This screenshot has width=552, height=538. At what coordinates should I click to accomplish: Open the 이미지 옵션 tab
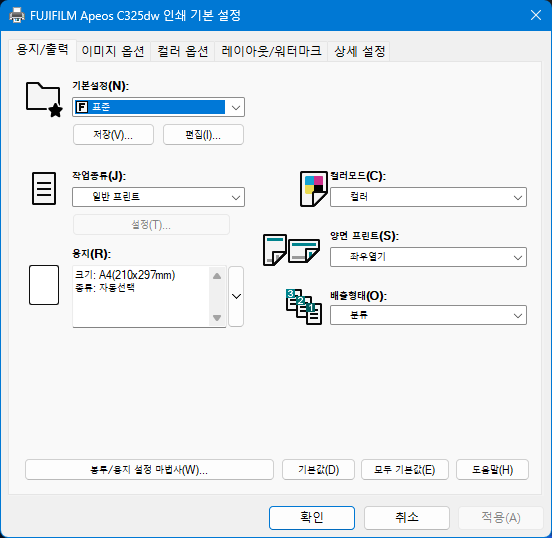(113, 51)
